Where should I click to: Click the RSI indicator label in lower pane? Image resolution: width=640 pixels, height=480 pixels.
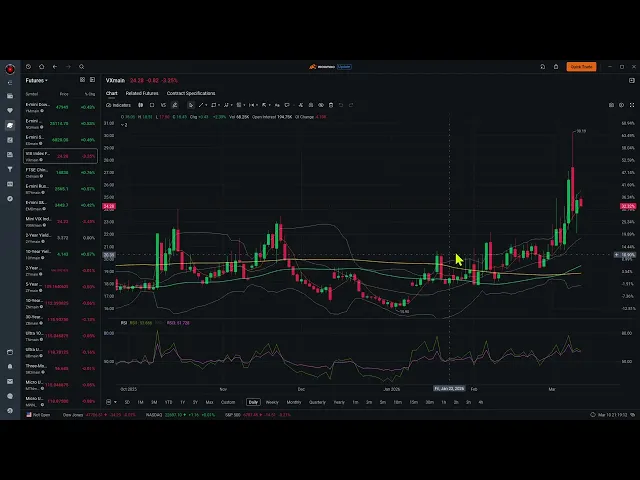pyautogui.click(x=124, y=323)
